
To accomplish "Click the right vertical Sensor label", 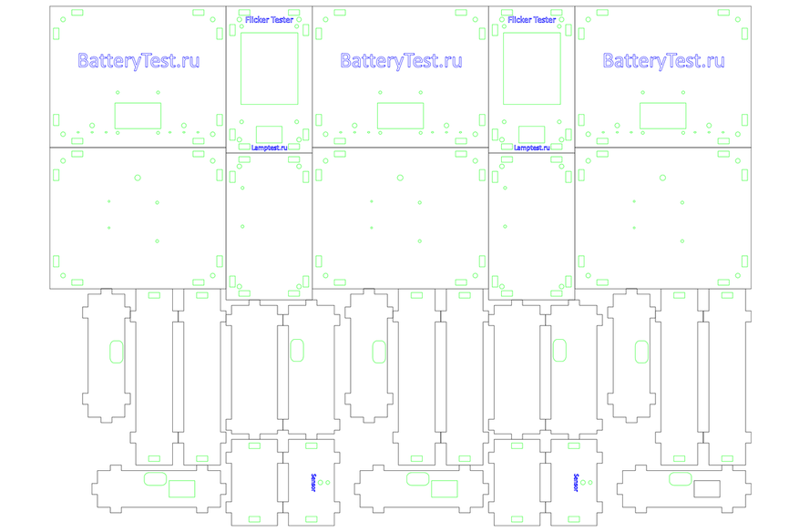I will pyautogui.click(x=575, y=482).
